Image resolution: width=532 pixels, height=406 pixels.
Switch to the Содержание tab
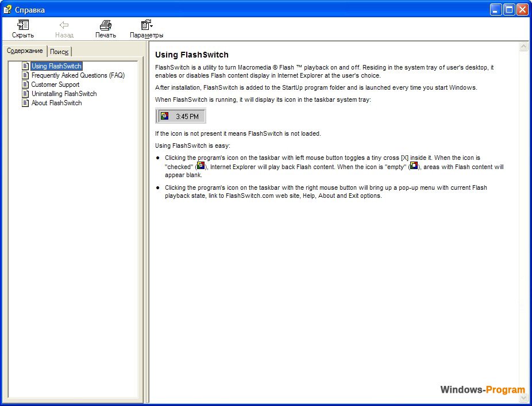click(x=24, y=51)
